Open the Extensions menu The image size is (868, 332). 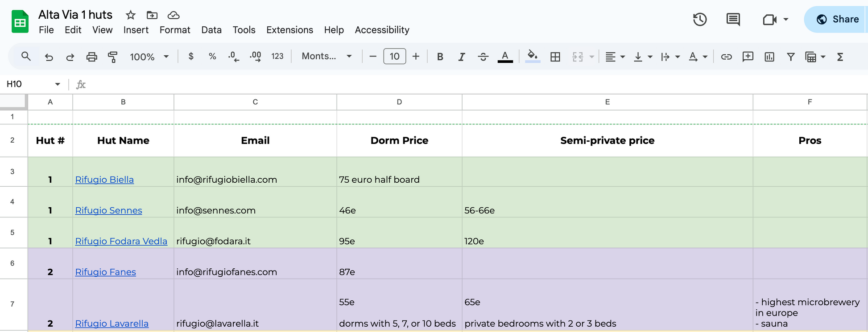click(x=289, y=30)
